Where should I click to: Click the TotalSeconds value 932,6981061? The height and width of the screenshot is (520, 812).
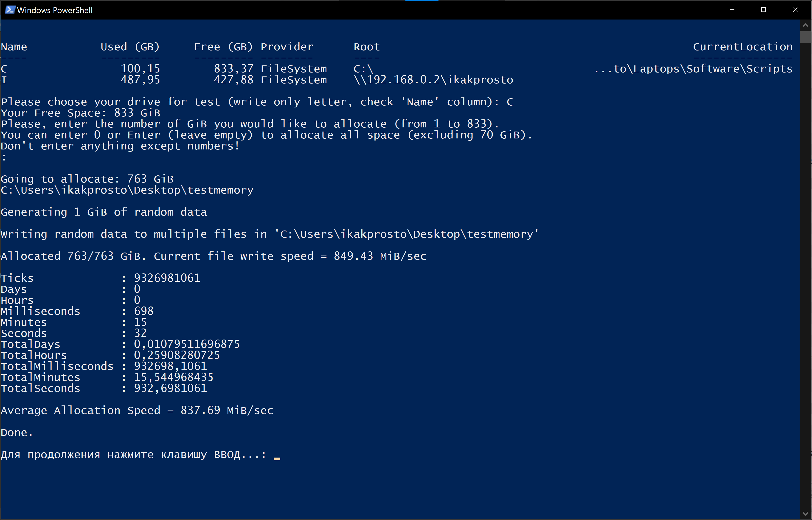pyautogui.click(x=171, y=388)
